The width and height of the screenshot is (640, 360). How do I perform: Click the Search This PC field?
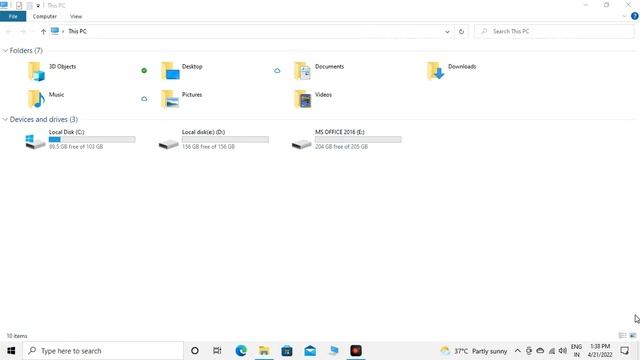coord(554,31)
